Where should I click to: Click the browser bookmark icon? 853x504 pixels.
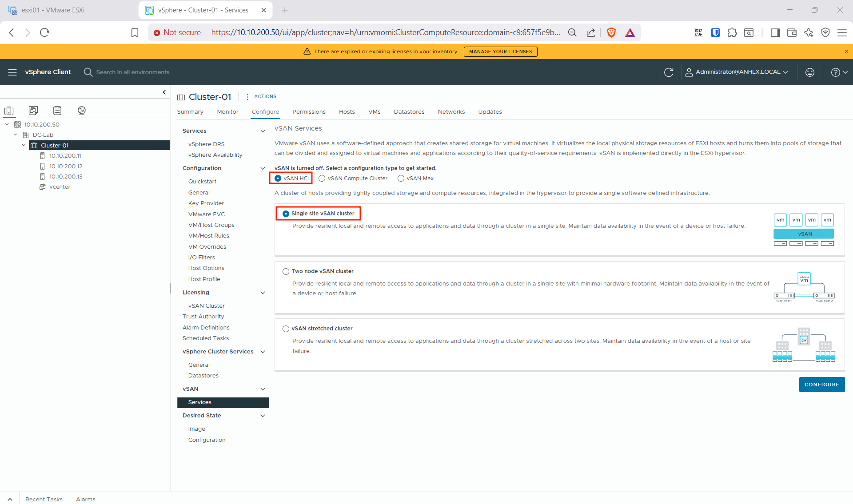point(135,32)
